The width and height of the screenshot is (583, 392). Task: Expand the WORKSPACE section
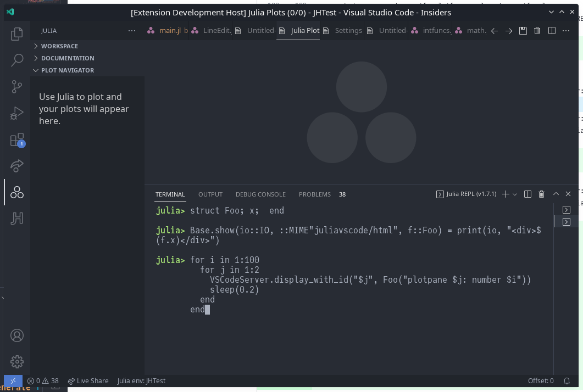click(87, 46)
